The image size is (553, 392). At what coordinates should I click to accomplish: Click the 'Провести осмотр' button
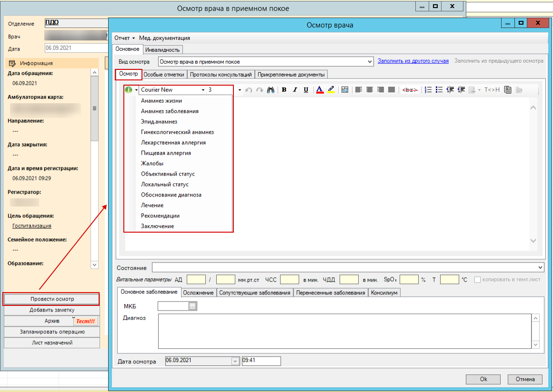52,299
